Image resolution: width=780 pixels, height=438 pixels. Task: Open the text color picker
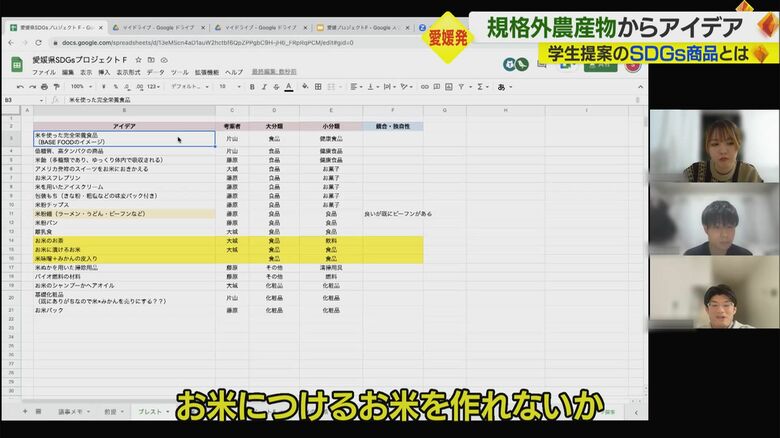point(289,87)
